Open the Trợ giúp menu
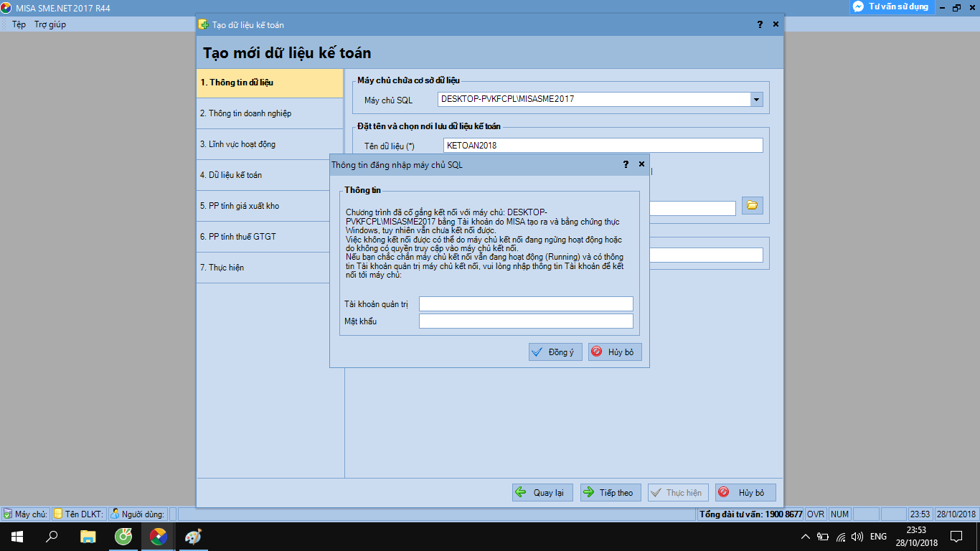The height and width of the screenshot is (551, 980). (x=50, y=24)
